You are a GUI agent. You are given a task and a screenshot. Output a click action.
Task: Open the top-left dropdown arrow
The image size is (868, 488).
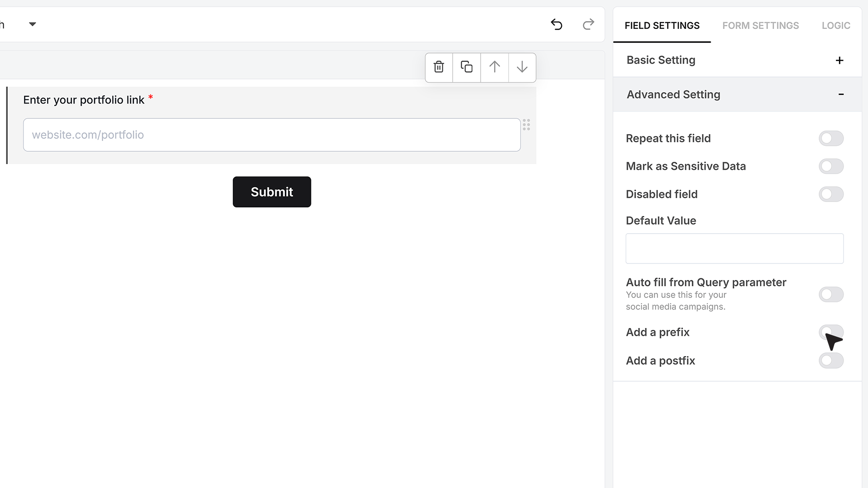tap(33, 24)
